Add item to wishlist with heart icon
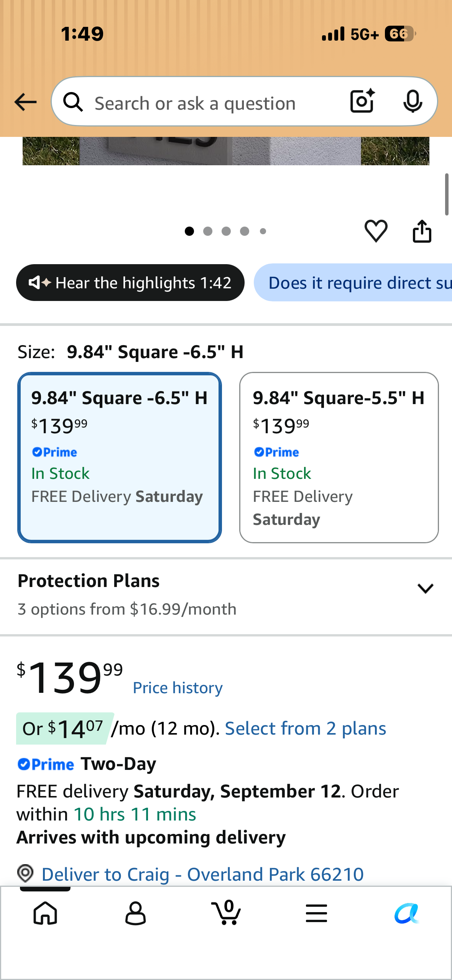 [x=376, y=231]
